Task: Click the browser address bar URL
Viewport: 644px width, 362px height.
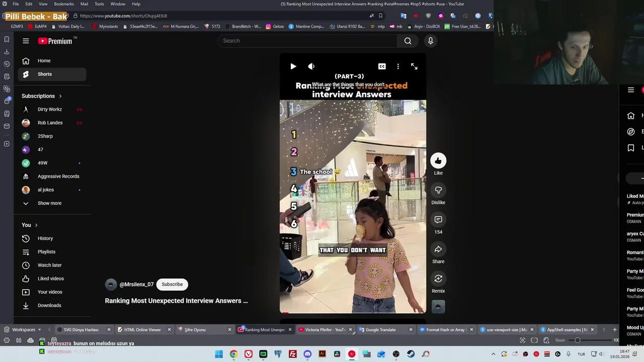Action: click(x=123, y=16)
